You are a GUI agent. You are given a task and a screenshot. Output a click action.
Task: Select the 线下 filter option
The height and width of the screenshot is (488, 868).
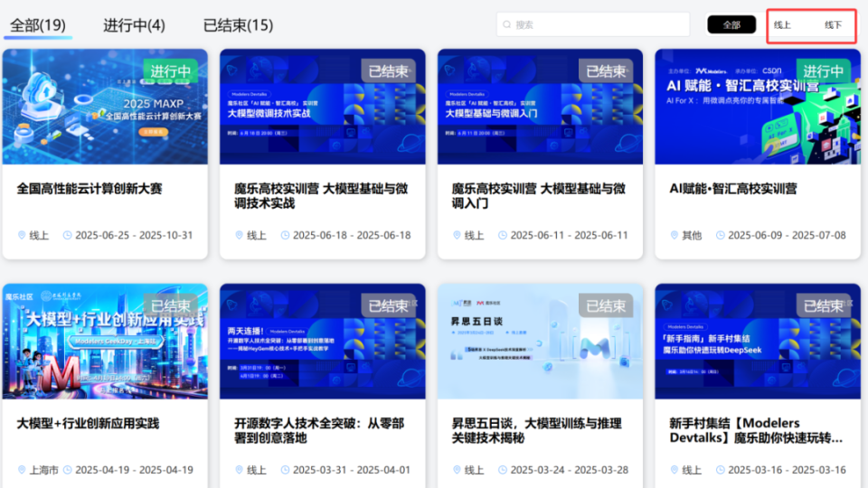(833, 25)
